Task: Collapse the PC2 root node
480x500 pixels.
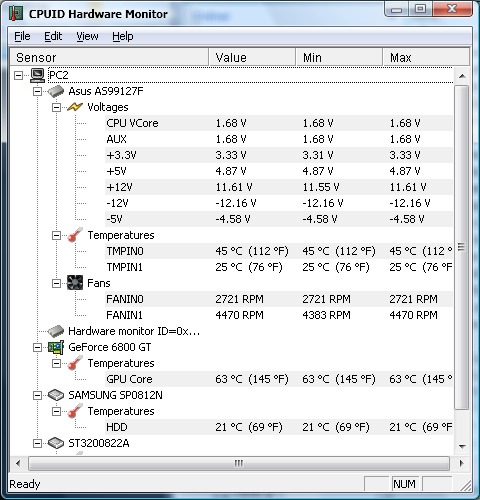Action: (19, 76)
